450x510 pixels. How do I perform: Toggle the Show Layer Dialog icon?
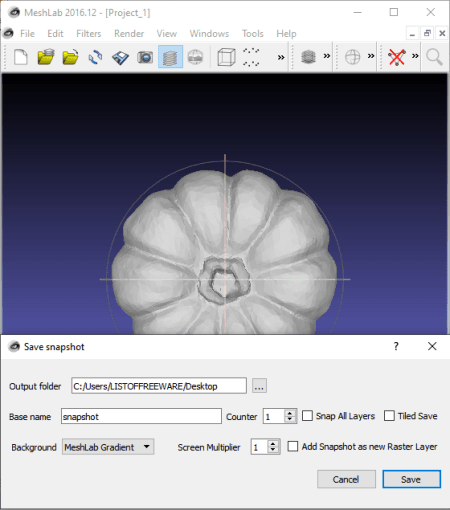(170, 57)
